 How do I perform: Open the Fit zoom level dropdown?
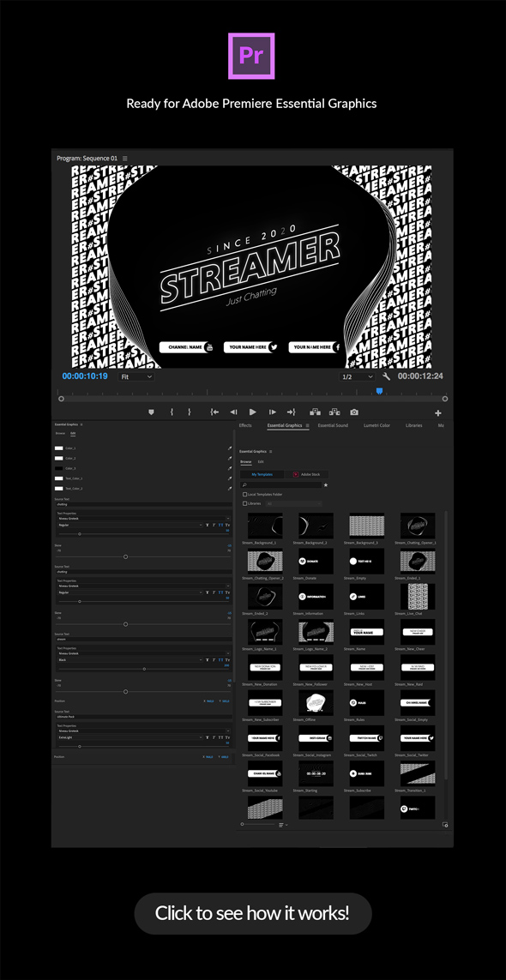point(136,377)
